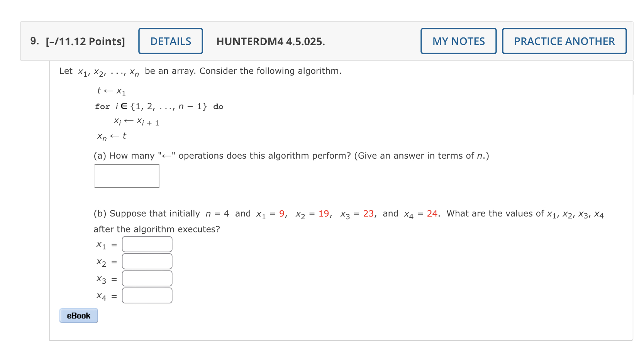The height and width of the screenshot is (359, 644).
Task: Click the red value 9 for x1
Action: [x=282, y=213]
